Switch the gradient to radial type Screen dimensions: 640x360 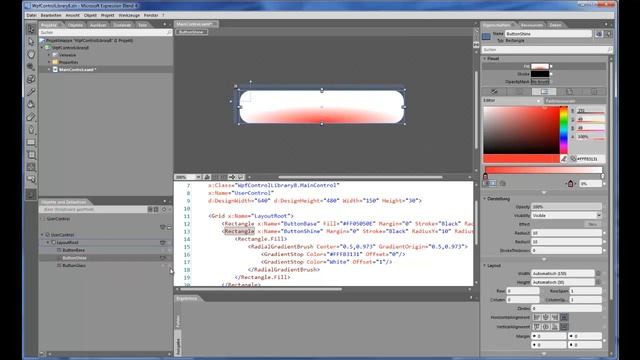[493, 184]
